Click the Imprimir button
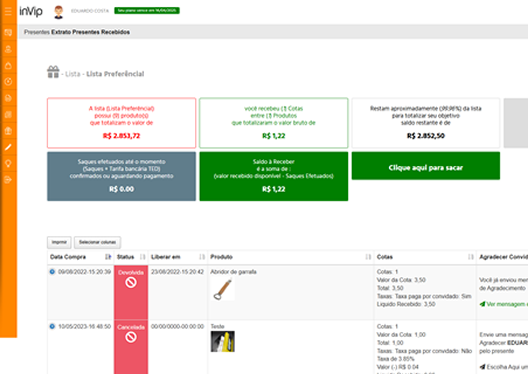This screenshot has height=374, width=528. 59,242
